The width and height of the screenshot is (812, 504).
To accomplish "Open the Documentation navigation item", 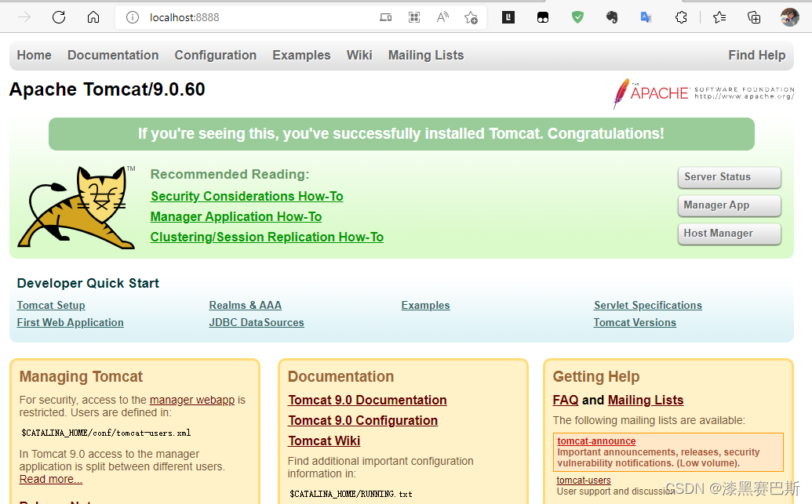I will 113,56.
